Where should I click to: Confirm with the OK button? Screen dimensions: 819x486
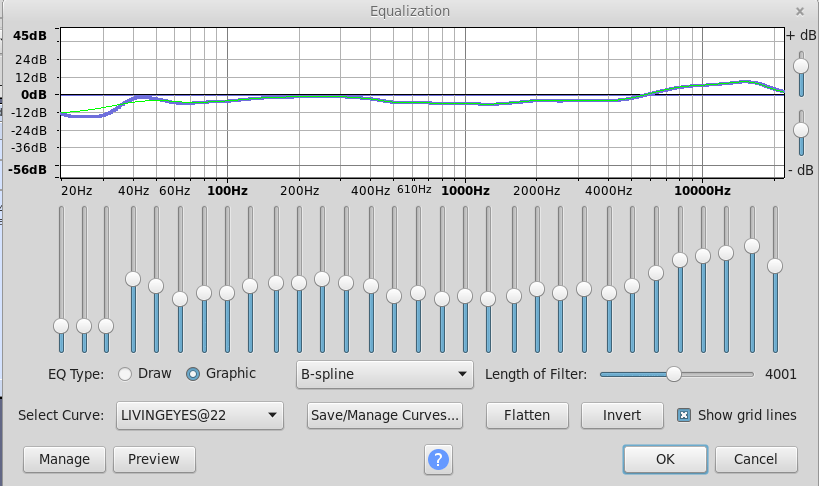(x=665, y=459)
